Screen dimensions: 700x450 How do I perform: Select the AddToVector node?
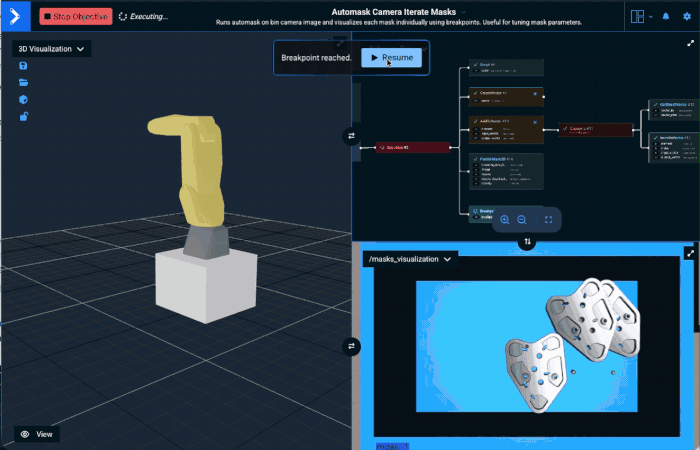pyautogui.click(x=506, y=130)
